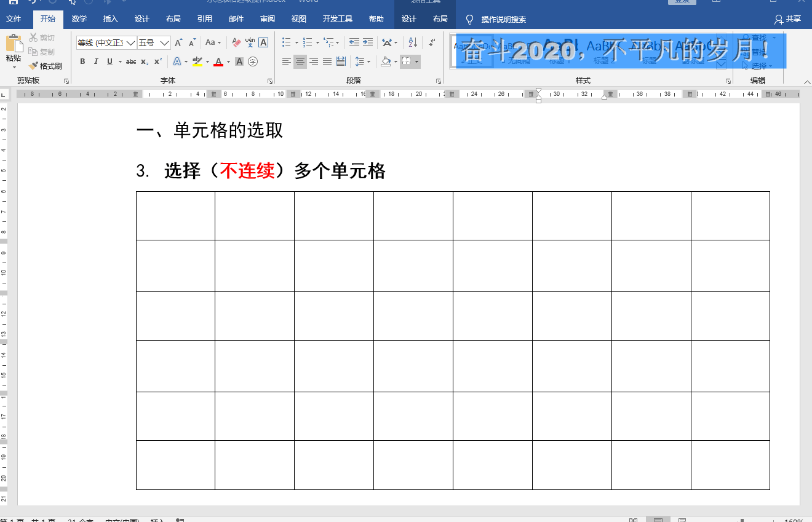
Task: Expand paste options arrow under 粘贴
Action: pyautogui.click(x=14, y=66)
